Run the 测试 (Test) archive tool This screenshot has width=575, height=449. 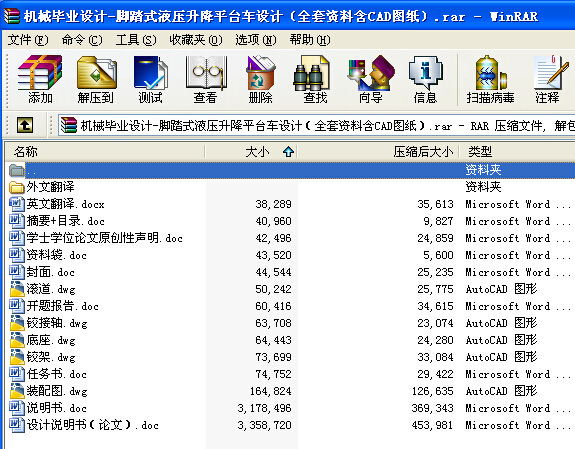[150, 73]
